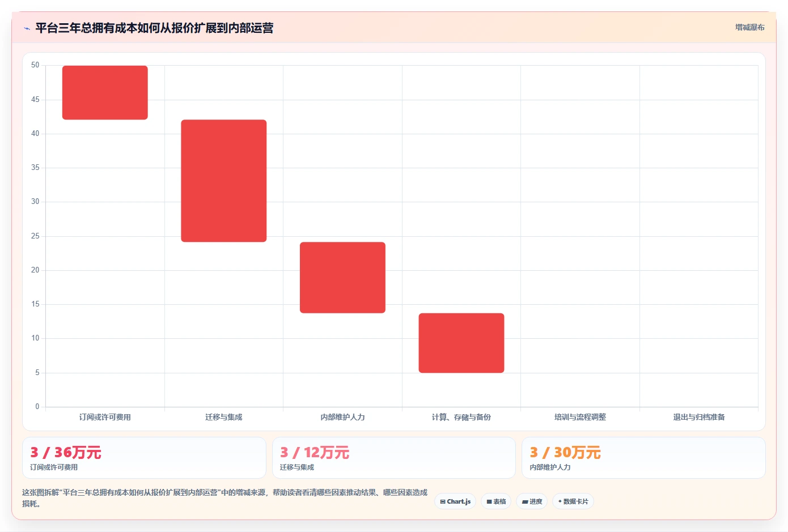Screen dimensions: 788x532
Task: Click the x-axis label 订阅或许可费用
Action: click(105, 417)
